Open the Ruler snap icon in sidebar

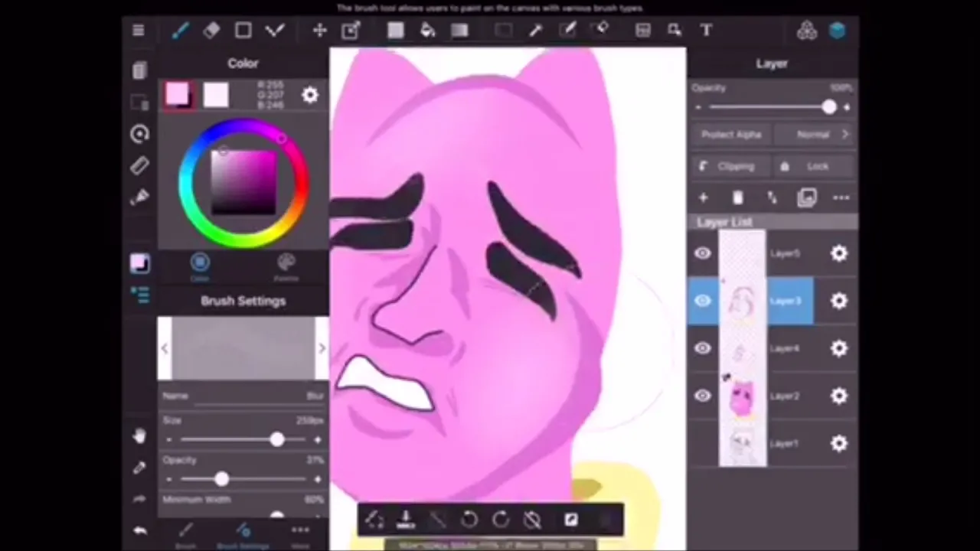point(139,165)
